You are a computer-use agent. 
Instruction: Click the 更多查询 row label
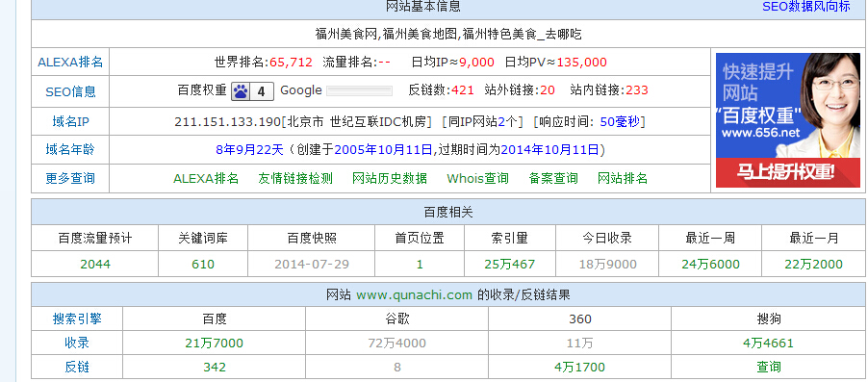pyautogui.click(x=70, y=178)
